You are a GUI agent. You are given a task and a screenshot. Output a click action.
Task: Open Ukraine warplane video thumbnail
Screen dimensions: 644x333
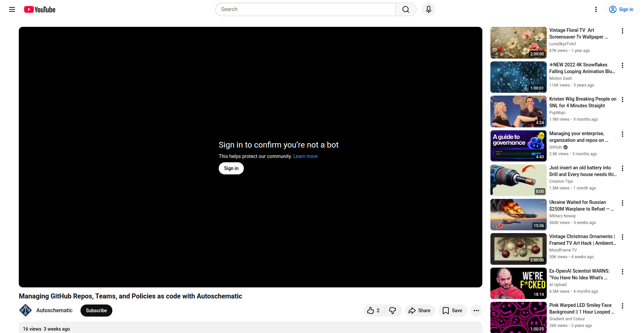point(518,215)
